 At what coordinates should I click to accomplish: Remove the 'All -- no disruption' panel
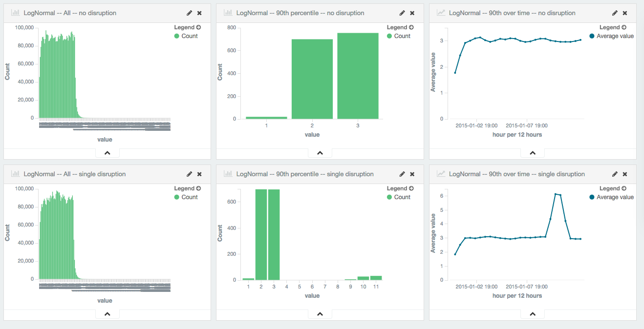[x=199, y=13]
